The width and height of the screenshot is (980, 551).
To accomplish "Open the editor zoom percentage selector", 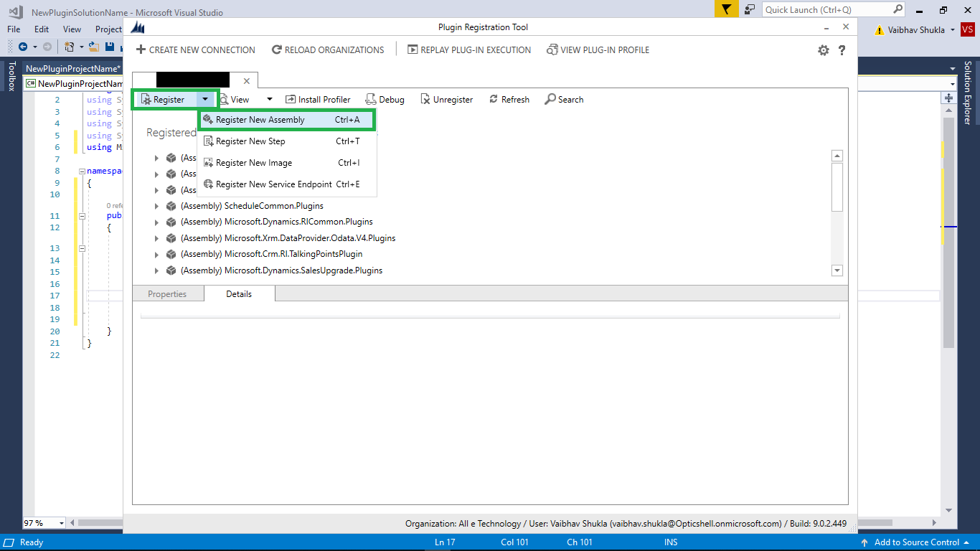I will 44,523.
